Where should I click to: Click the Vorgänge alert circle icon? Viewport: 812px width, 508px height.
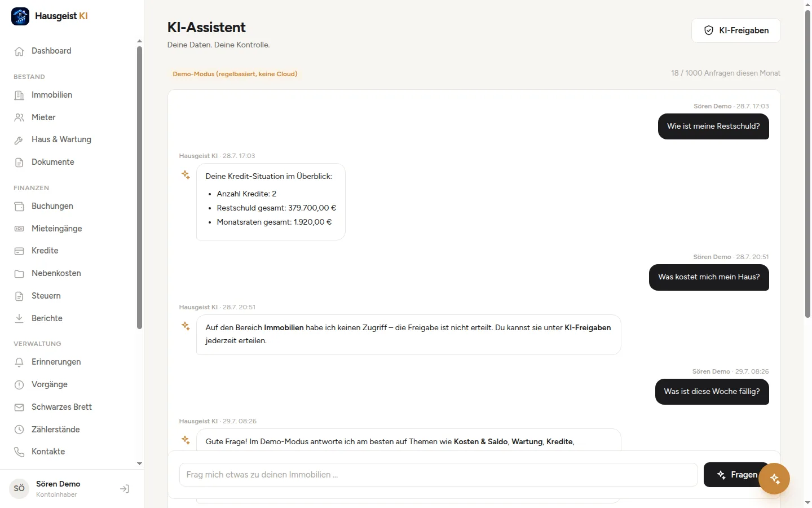[19, 385]
